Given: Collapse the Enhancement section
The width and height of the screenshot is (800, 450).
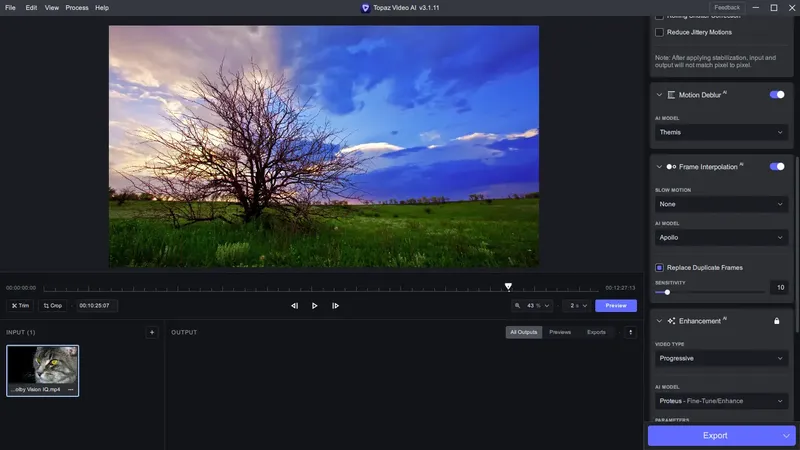Looking at the screenshot, I should [659, 321].
